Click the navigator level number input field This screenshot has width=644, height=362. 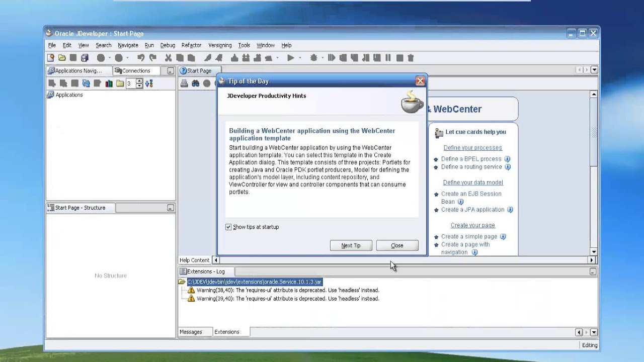pos(131,83)
